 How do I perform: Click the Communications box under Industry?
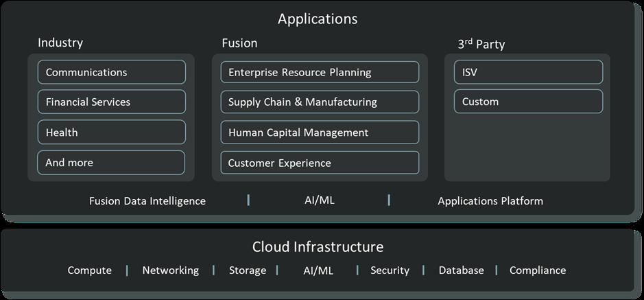pyautogui.click(x=111, y=72)
